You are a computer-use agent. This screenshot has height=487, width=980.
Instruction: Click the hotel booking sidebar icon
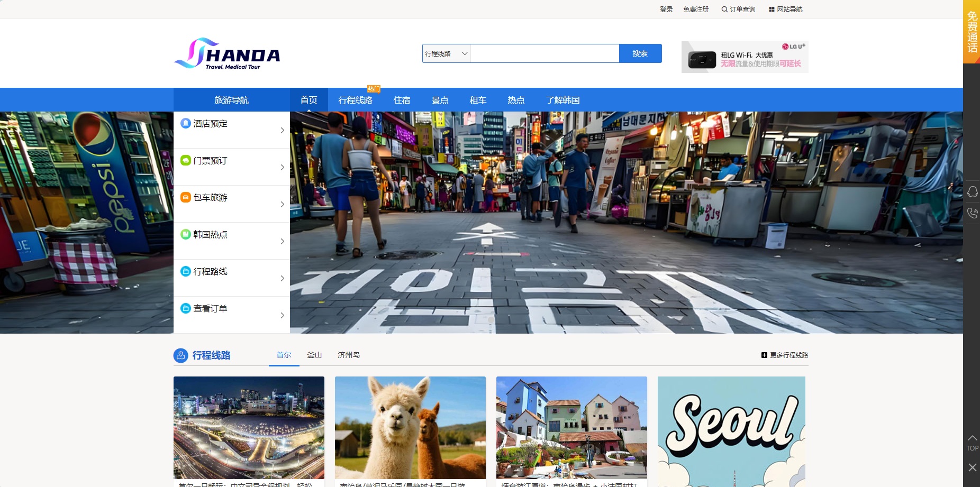pyautogui.click(x=186, y=123)
